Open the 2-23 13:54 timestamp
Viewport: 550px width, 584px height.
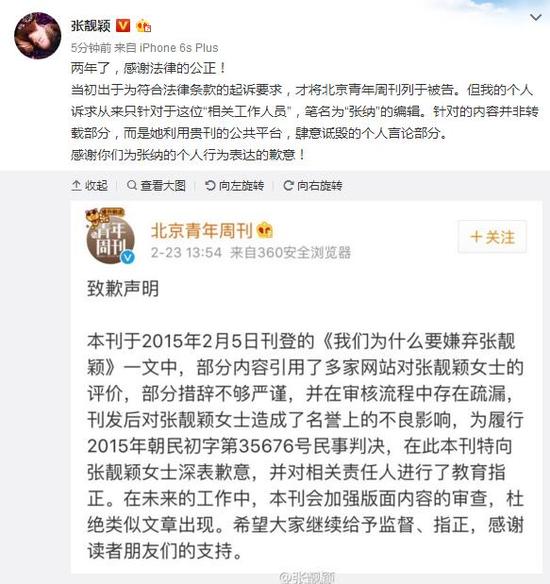186,253
